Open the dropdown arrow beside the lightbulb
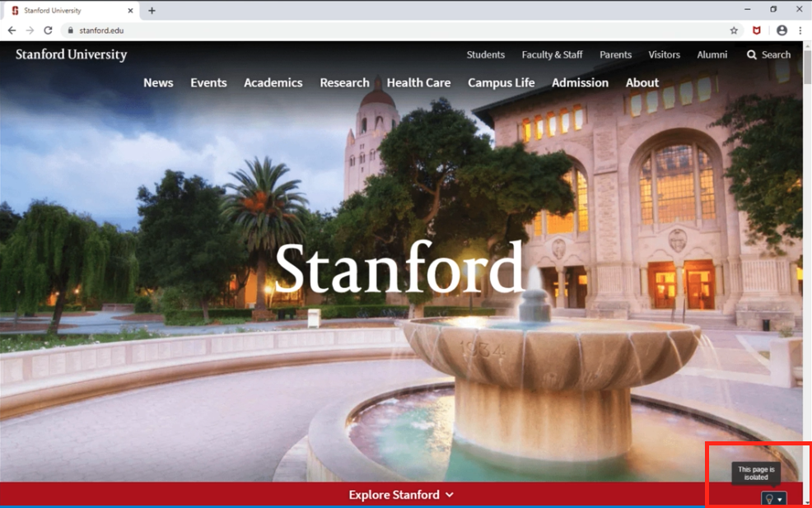This screenshot has height=508, width=812. pyautogui.click(x=780, y=499)
